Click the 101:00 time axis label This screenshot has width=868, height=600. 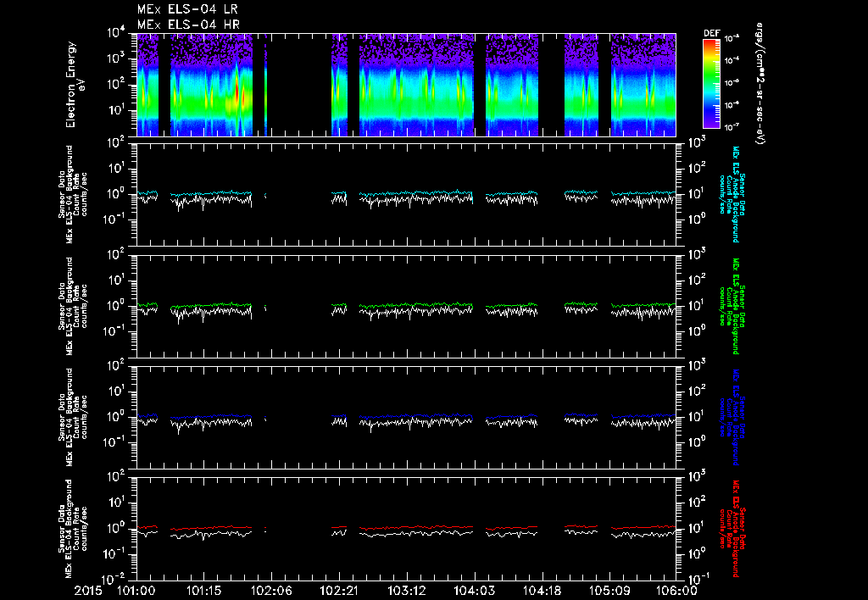tap(136, 590)
